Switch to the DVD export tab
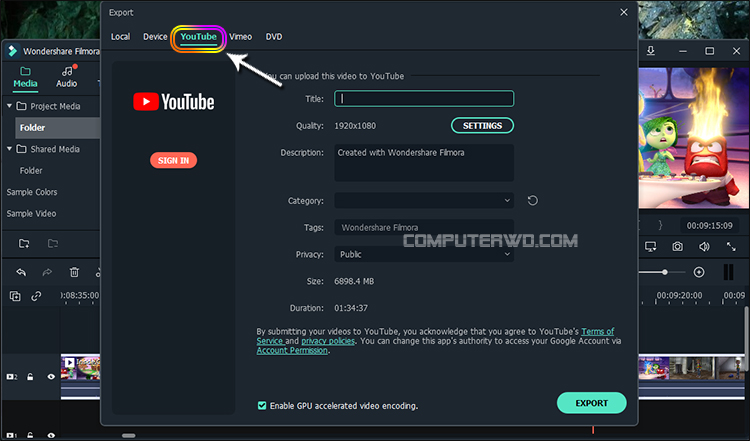Viewport: 750px width, 441px height. tap(274, 37)
